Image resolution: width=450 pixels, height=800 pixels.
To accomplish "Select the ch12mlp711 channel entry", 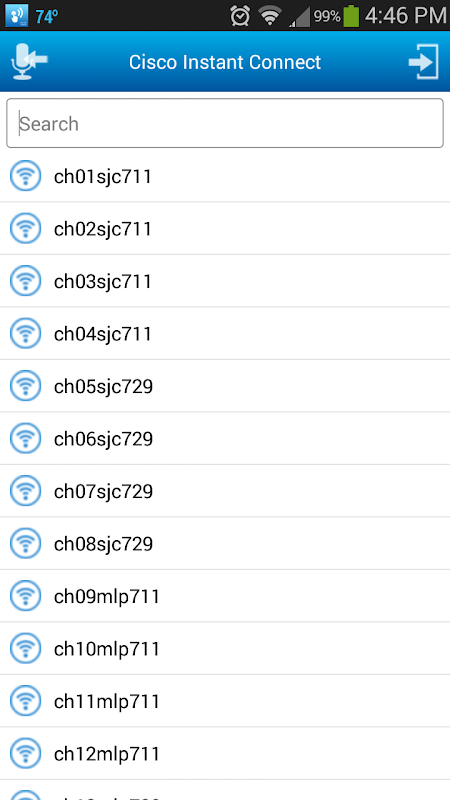I will click(225, 754).
